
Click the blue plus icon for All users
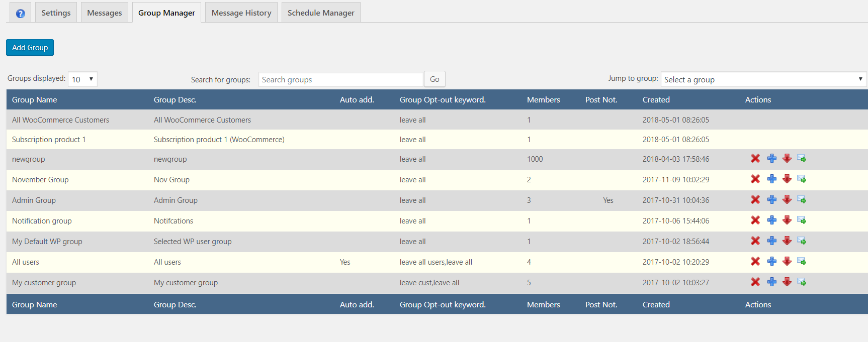[x=771, y=262]
